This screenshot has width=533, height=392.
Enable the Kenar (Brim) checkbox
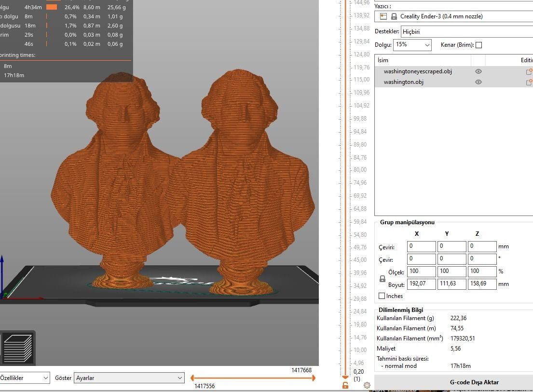(478, 45)
